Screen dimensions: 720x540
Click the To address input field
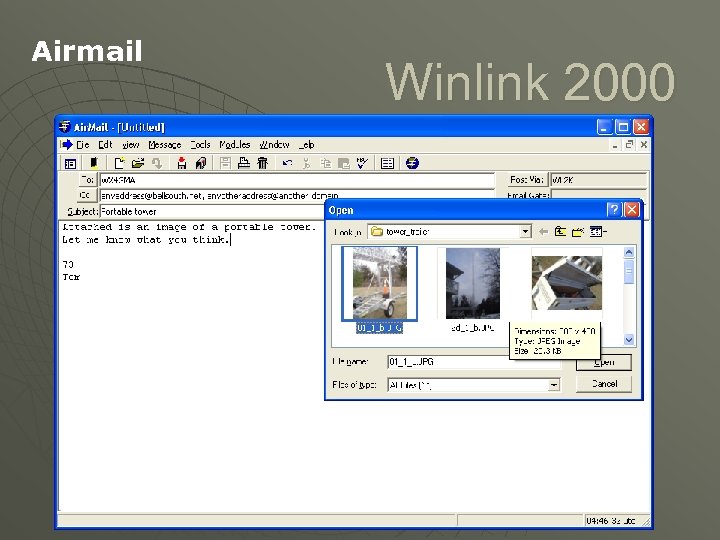click(297, 180)
